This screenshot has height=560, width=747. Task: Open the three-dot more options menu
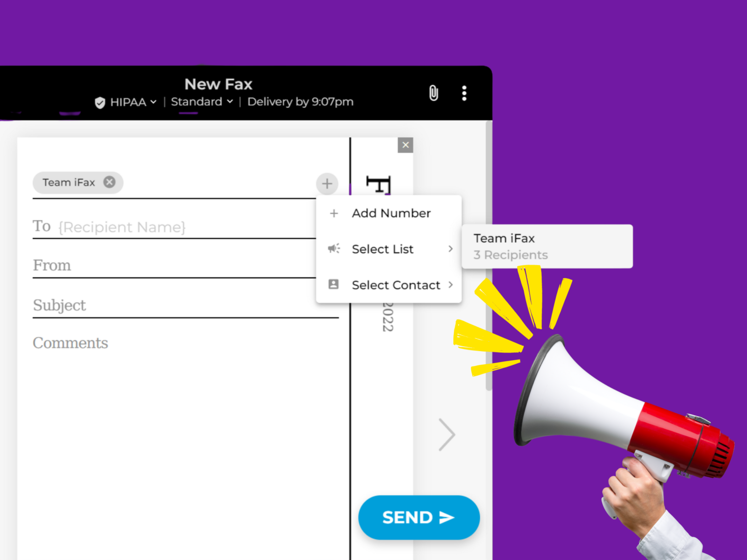coord(464,93)
